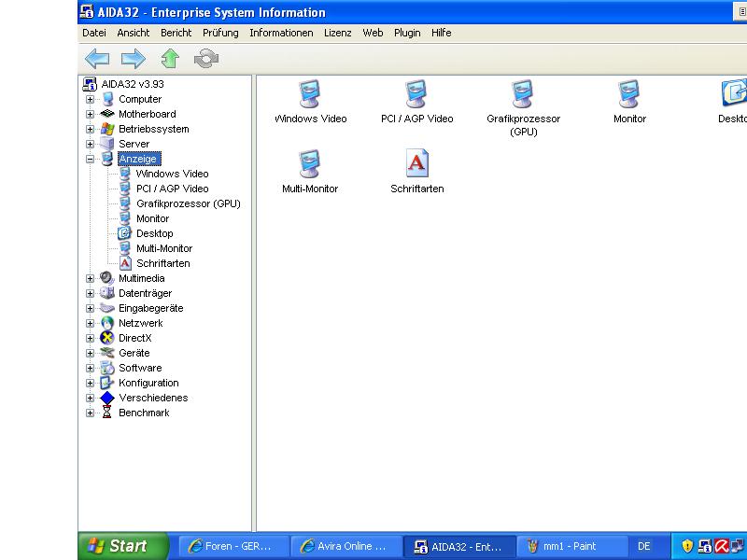Screen dimensions: 747x560
Task: Select the Computer icon in tree
Action: point(107,99)
